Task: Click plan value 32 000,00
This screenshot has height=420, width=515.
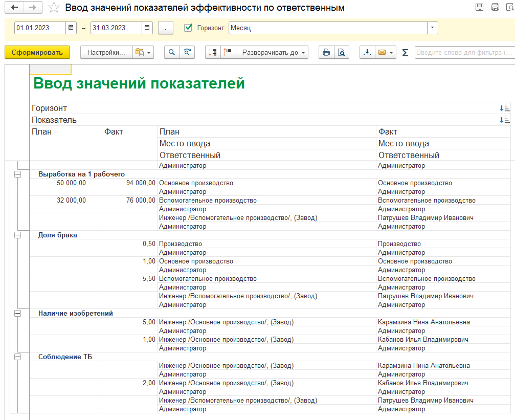Action: [x=71, y=201]
